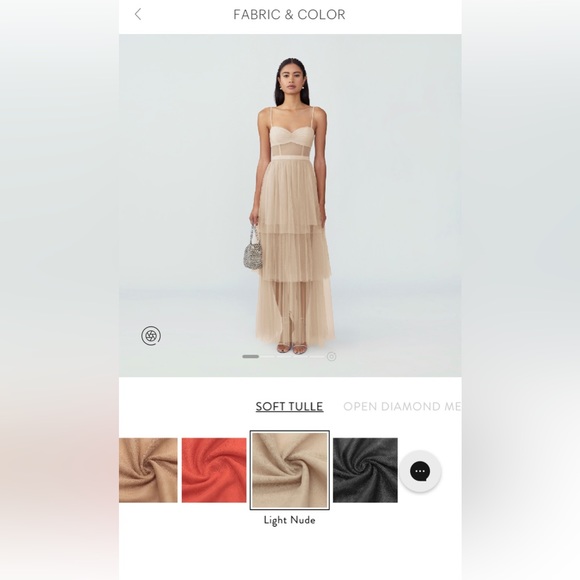Open the chat bubble support button

[420, 471]
